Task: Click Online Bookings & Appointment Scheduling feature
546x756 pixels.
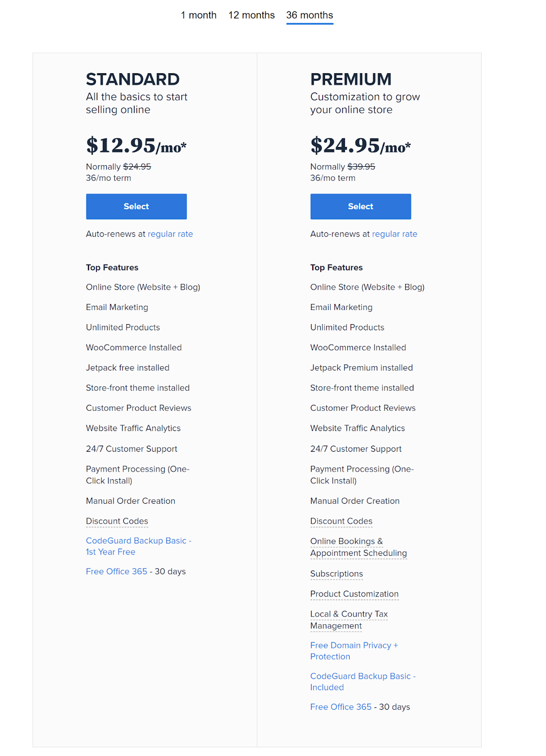Action: 358,547
